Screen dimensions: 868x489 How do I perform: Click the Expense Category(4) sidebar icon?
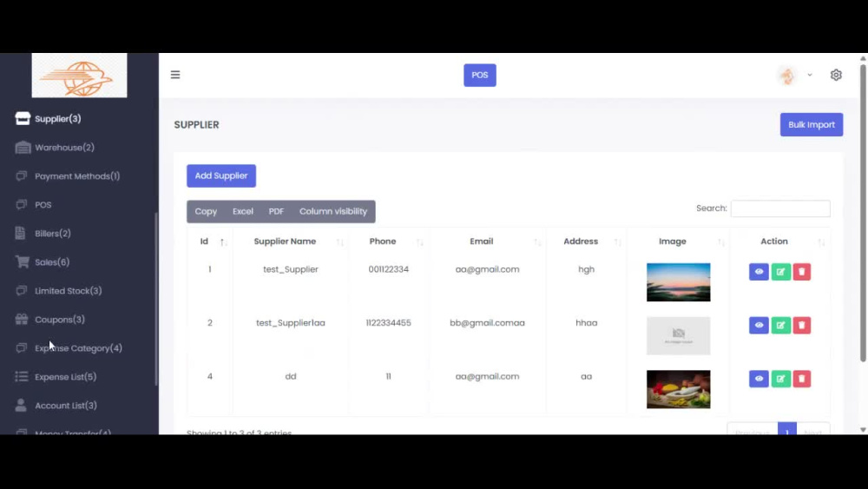pos(21,347)
